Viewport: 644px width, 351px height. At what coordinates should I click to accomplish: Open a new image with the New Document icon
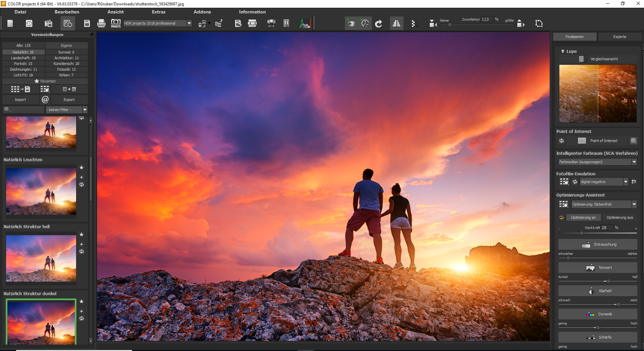[x=10, y=23]
